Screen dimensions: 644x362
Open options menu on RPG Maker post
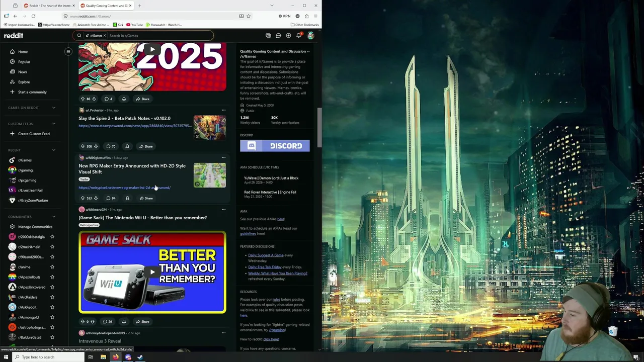point(223,158)
